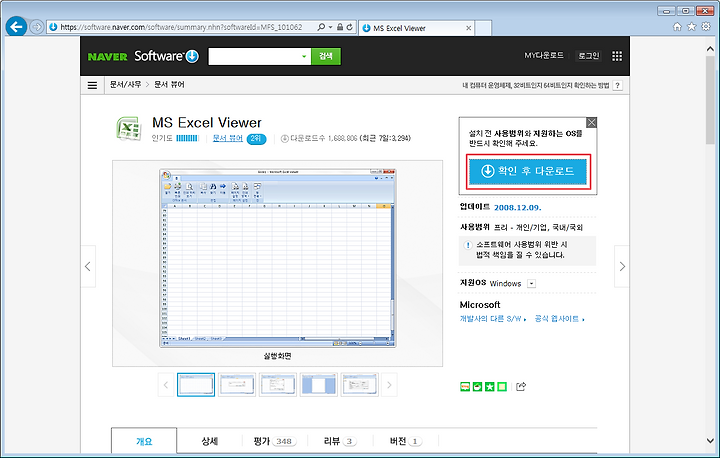Viewport: 720px width, 458px height.
Task: Refresh the page with the reload icon
Action: tap(349, 27)
